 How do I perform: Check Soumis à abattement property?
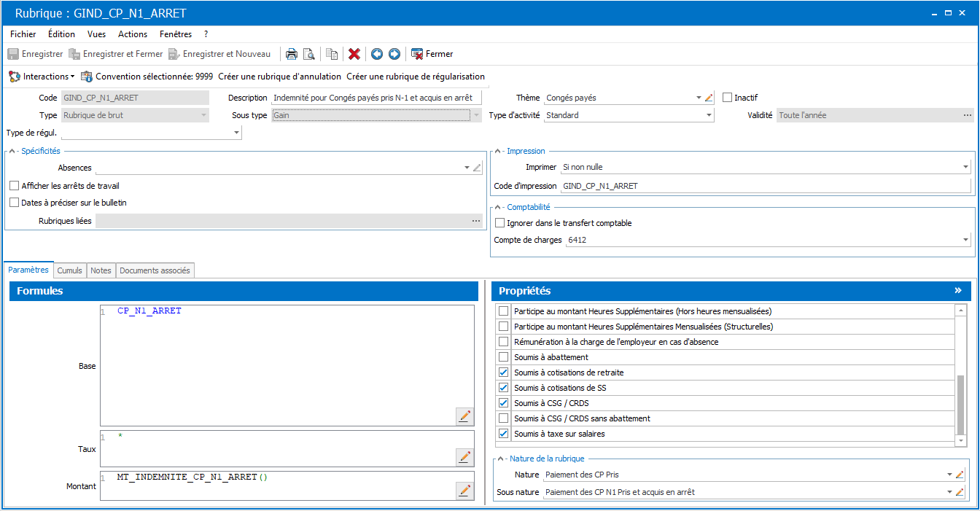pos(503,357)
